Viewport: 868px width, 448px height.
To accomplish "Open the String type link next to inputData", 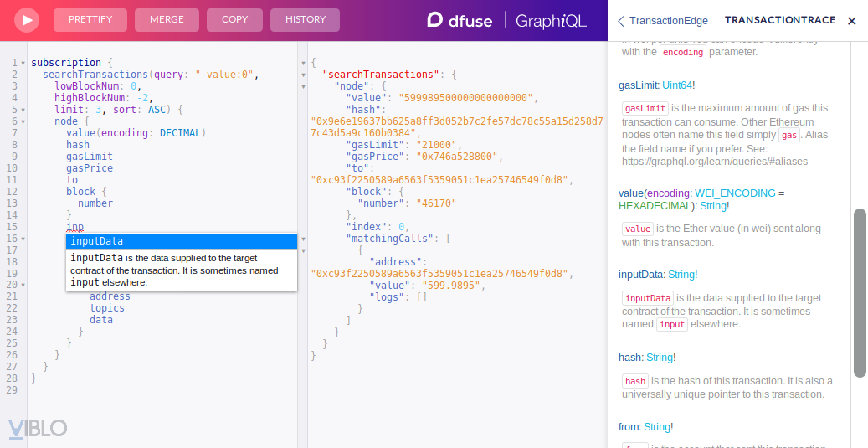I will pos(681,274).
